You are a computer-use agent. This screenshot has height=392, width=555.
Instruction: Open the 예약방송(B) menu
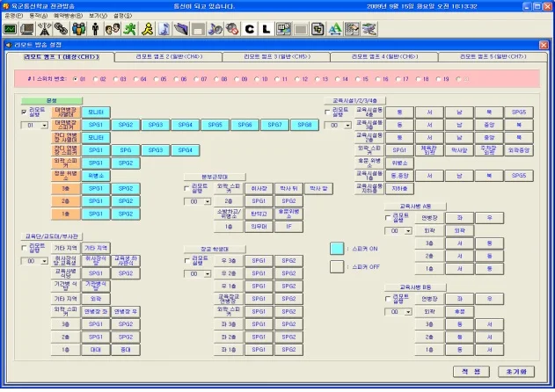tap(69, 16)
